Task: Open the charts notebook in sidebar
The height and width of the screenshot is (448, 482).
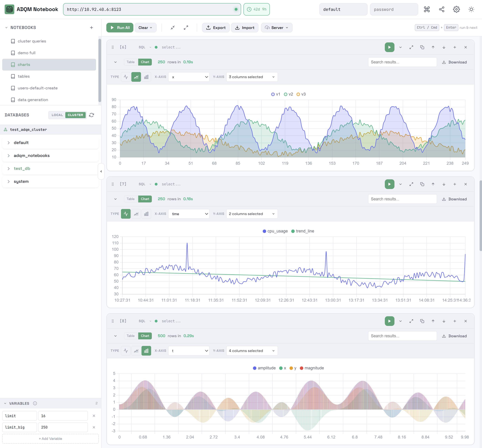Action: click(x=24, y=64)
